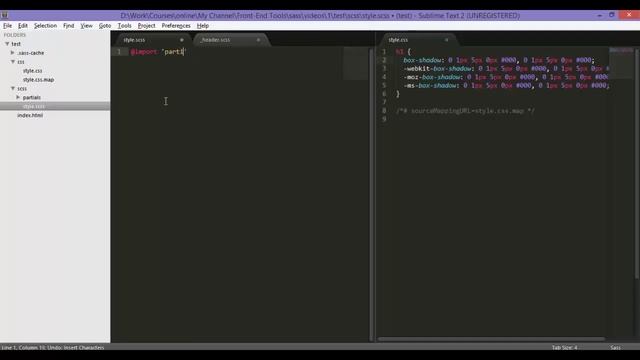Open the Sass syntax selector in status bar

tap(616, 347)
